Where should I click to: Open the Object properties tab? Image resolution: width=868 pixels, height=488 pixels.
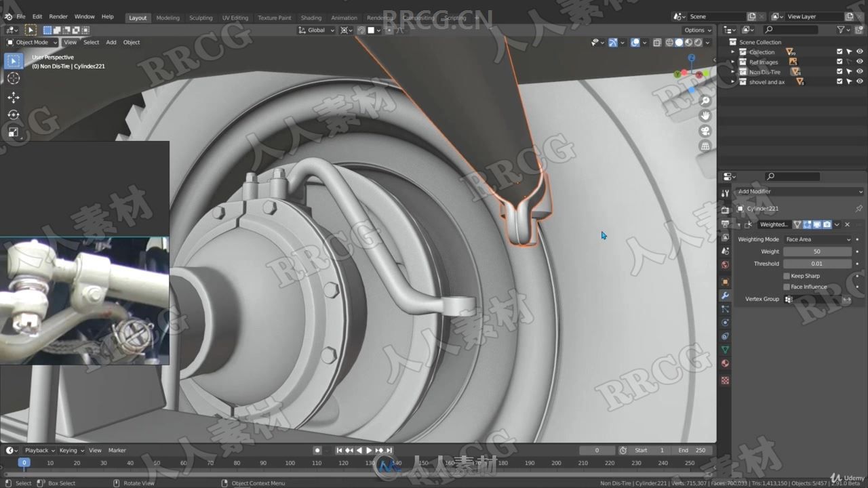coord(725,282)
